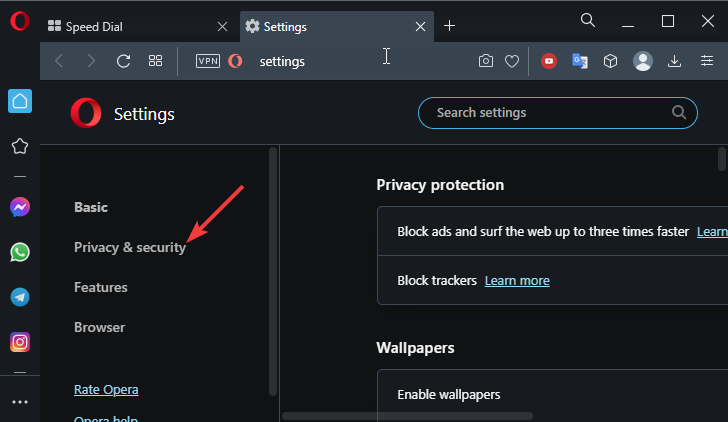
Task: Add page to bookmarks heart icon
Action: [x=512, y=61]
